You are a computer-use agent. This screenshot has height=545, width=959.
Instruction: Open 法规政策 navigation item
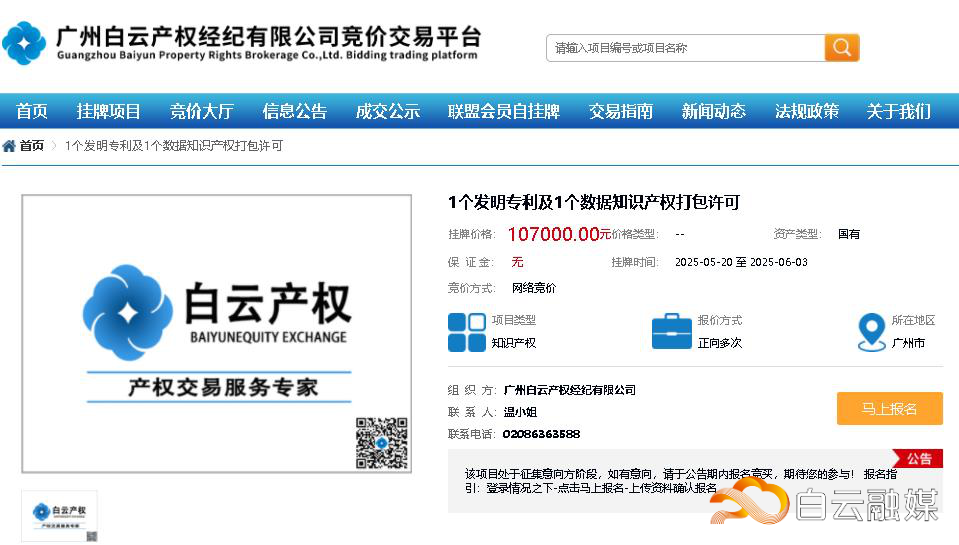[x=807, y=111]
